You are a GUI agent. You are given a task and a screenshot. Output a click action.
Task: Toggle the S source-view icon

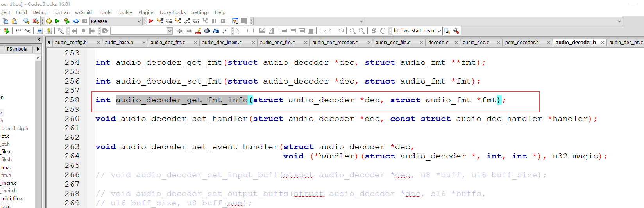click(x=374, y=31)
